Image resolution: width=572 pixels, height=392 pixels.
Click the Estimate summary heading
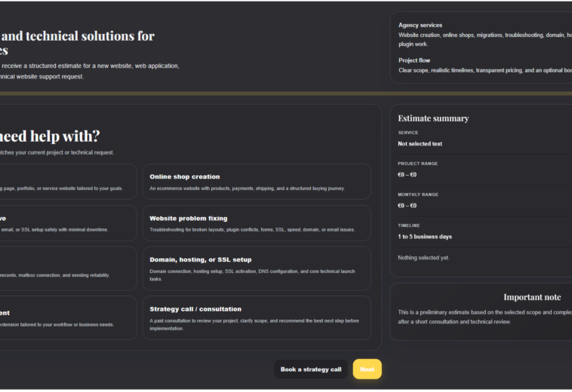[433, 118]
